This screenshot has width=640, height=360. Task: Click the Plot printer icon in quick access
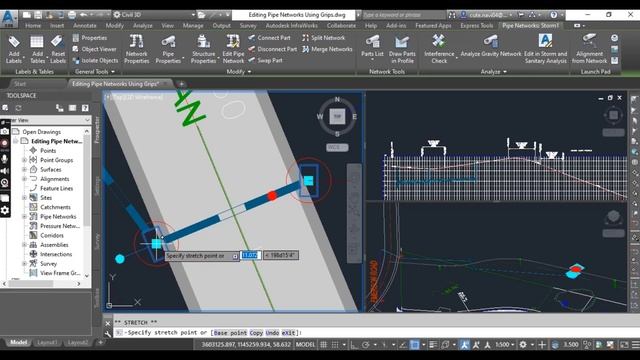pos(72,15)
